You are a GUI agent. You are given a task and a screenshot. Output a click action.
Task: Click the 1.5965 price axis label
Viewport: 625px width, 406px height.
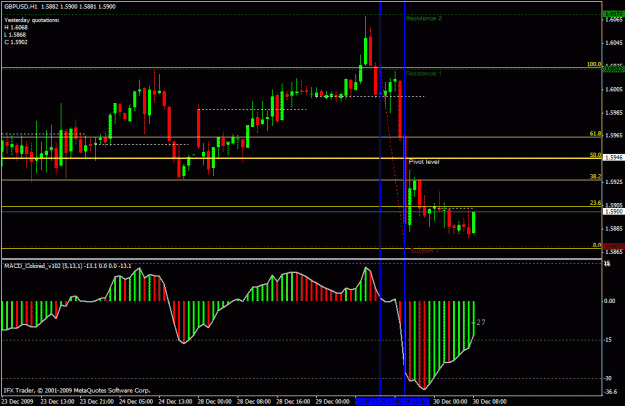614,135
